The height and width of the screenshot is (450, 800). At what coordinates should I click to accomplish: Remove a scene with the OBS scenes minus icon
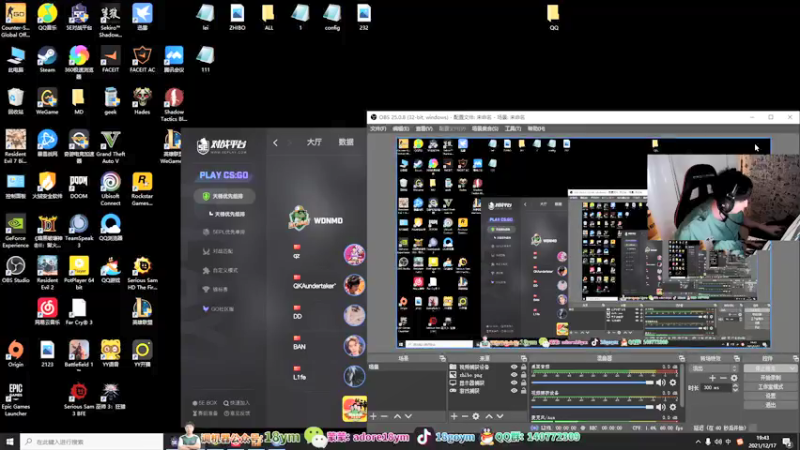384,416
